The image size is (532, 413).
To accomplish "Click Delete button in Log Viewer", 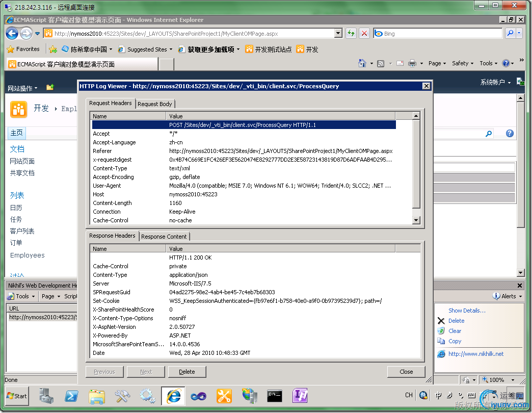I will [187, 372].
